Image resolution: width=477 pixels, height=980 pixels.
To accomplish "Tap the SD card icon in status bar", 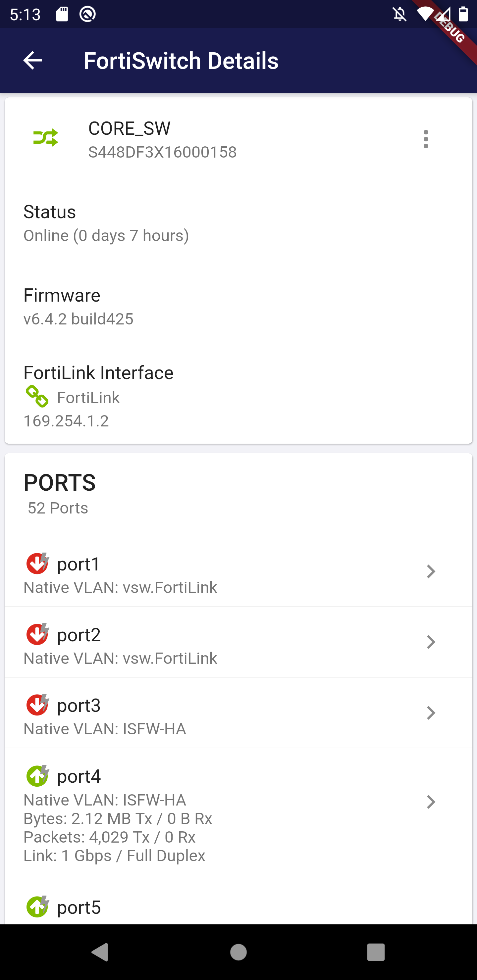I will (62, 15).
